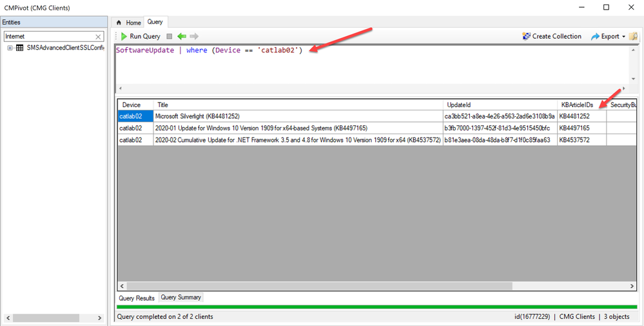644x326 pixels.
Task: Open the Export dropdown arrow
Action: (x=623, y=37)
